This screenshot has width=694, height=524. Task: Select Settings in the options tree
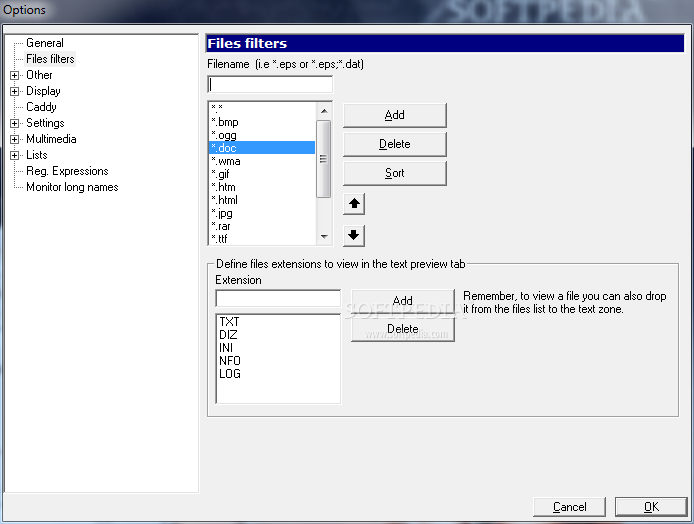click(45, 123)
